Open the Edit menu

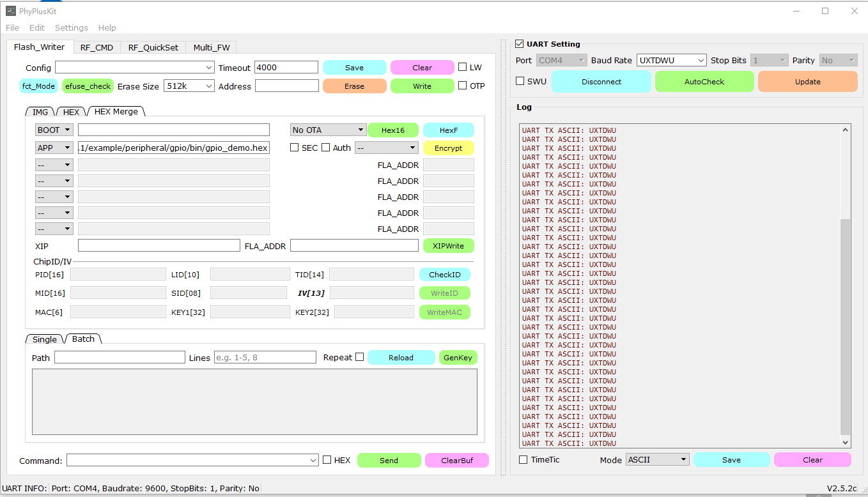37,27
